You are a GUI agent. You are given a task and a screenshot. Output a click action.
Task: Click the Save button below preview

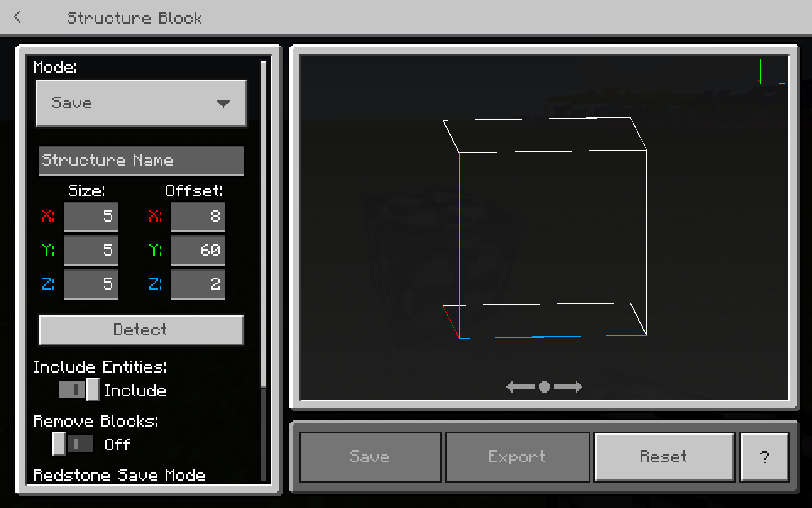370,457
